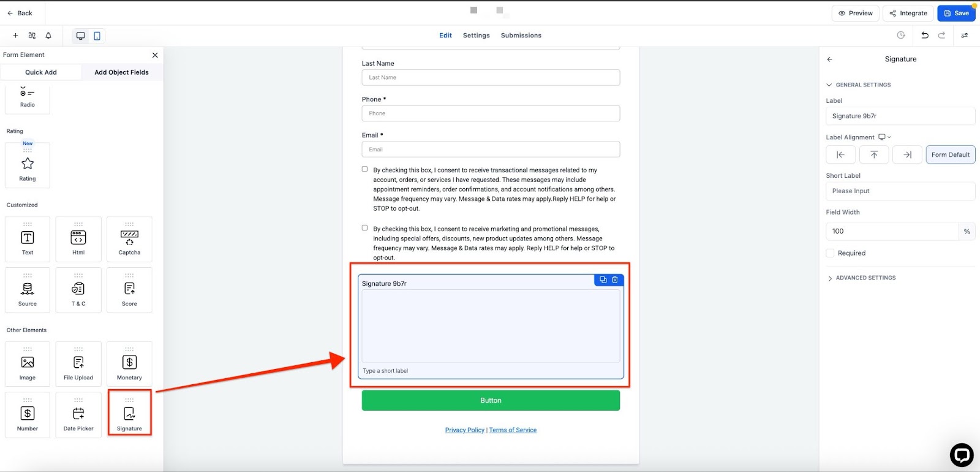This screenshot has height=472, width=980.
Task: Add a Monetary element
Action: (129, 364)
